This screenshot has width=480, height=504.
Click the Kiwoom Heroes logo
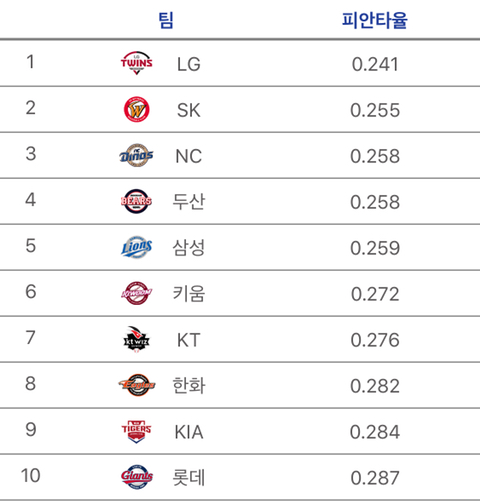pyautogui.click(x=136, y=293)
